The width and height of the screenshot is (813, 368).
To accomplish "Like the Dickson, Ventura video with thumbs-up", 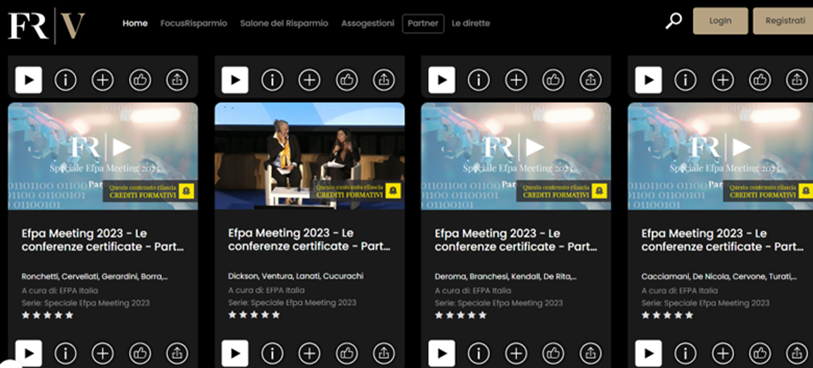I will (347, 353).
